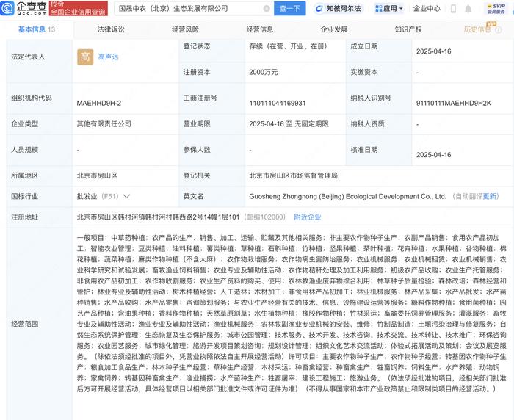Click the 高 avatar of legal representative
Viewport: 514px width, 420px height.
pos(85,57)
